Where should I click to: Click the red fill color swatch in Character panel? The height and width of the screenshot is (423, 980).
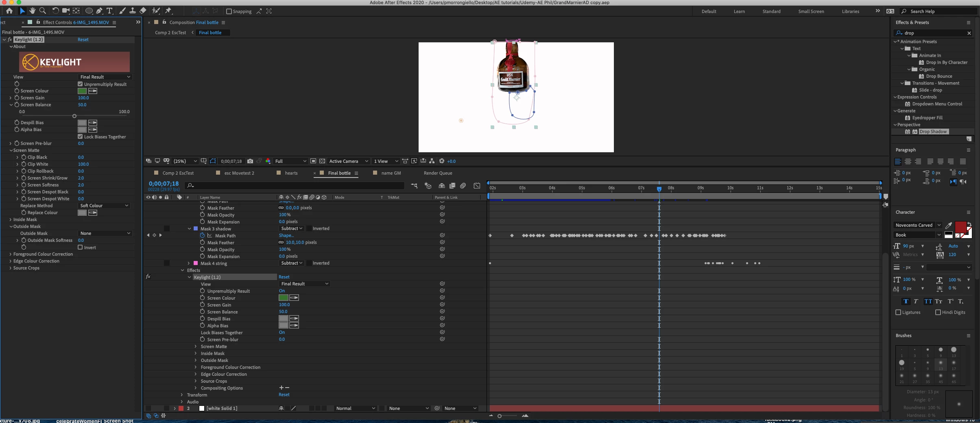pyautogui.click(x=960, y=227)
